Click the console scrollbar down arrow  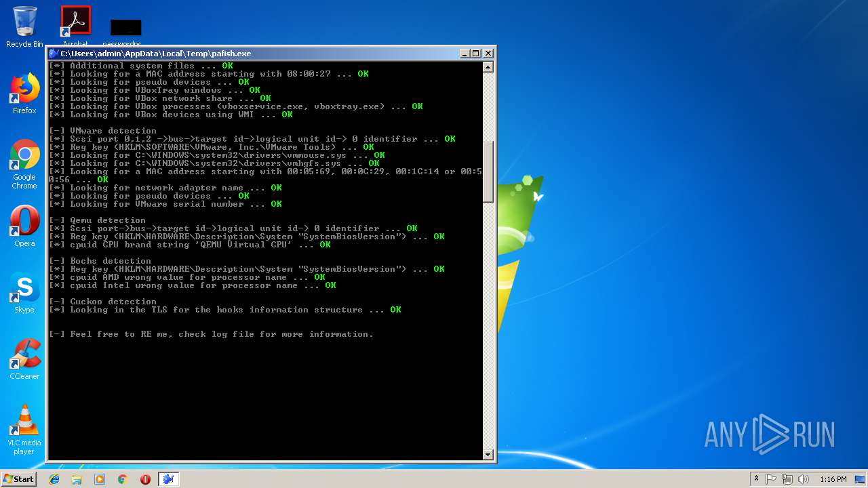tap(488, 454)
